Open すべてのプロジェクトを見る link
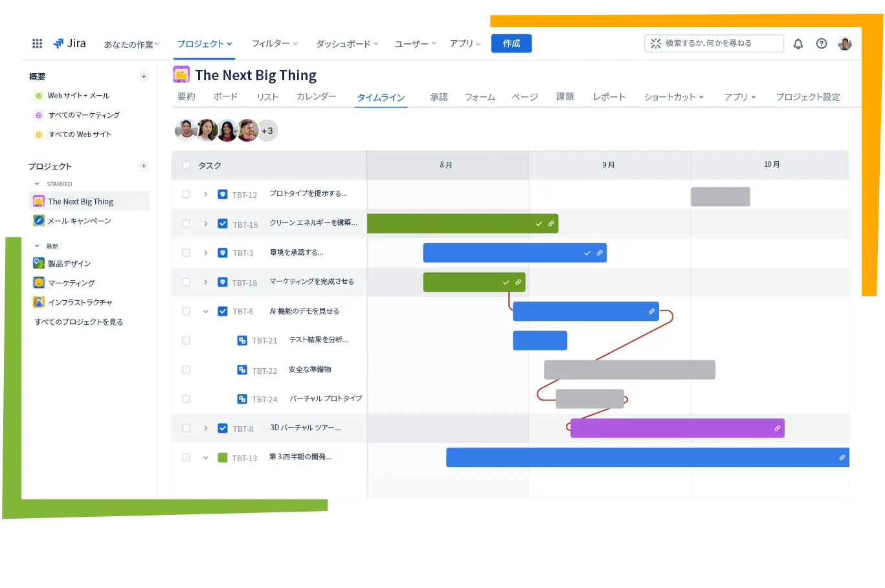 (x=78, y=321)
